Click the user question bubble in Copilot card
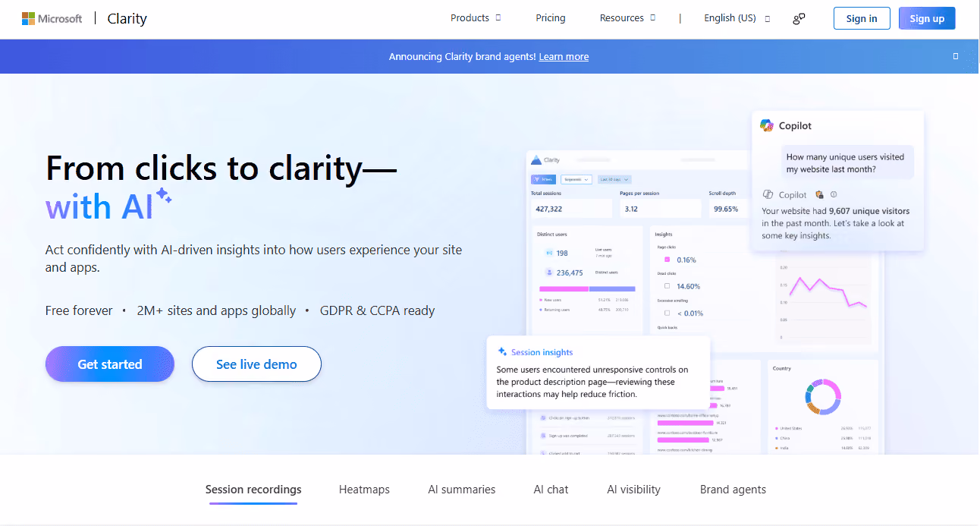This screenshot has height=526, width=980. tap(847, 163)
